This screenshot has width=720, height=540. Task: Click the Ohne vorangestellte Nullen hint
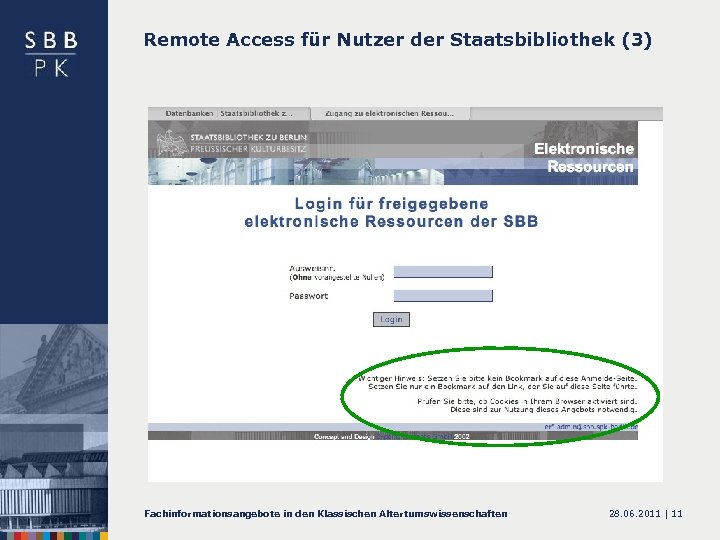(337, 277)
